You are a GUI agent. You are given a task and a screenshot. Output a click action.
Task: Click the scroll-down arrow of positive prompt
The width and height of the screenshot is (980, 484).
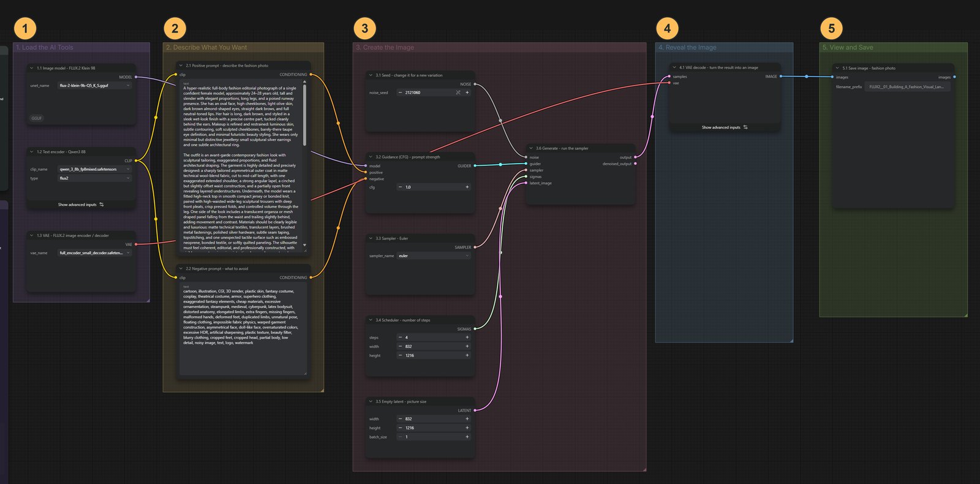pyautogui.click(x=304, y=246)
